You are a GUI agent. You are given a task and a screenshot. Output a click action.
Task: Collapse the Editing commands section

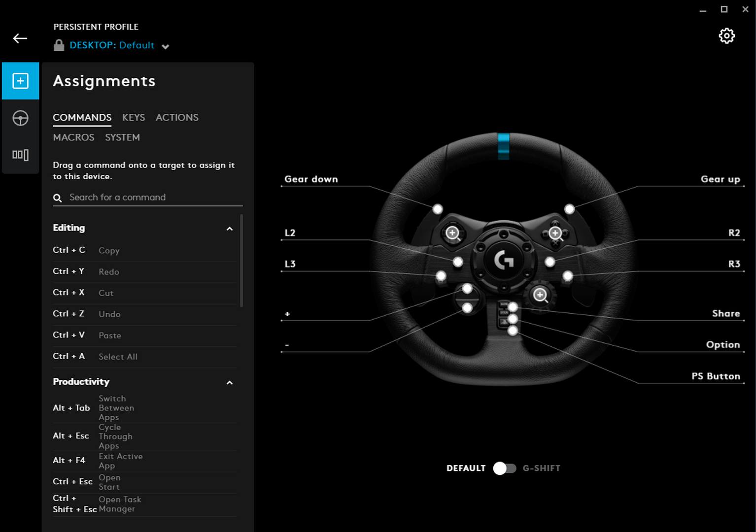coord(229,229)
